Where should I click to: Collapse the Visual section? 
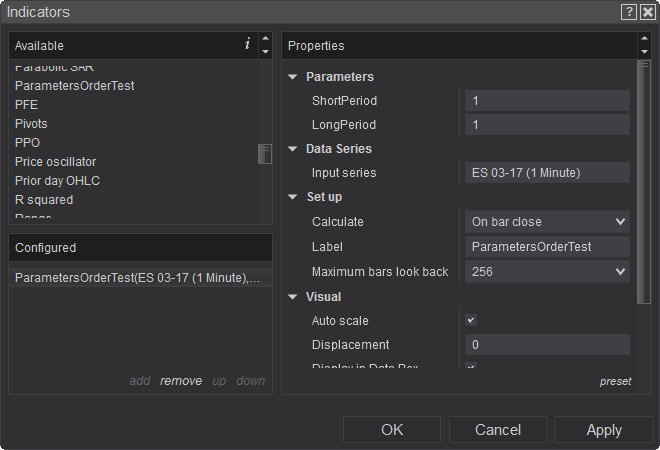pyautogui.click(x=293, y=297)
